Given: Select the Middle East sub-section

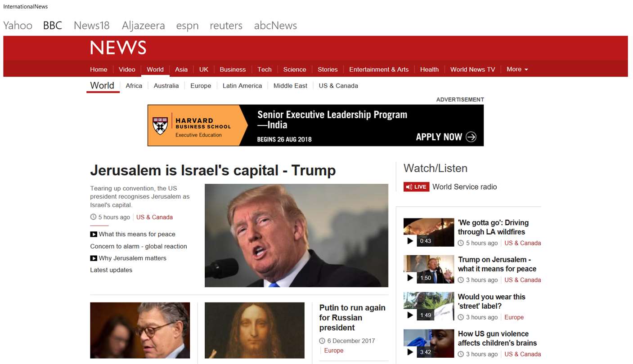Looking at the screenshot, I should [x=290, y=86].
